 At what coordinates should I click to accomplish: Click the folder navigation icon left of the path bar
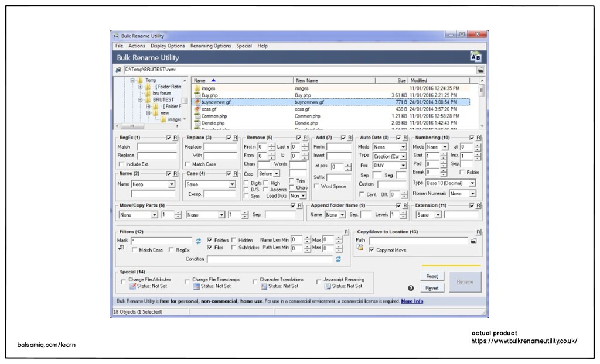tap(118, 70)
